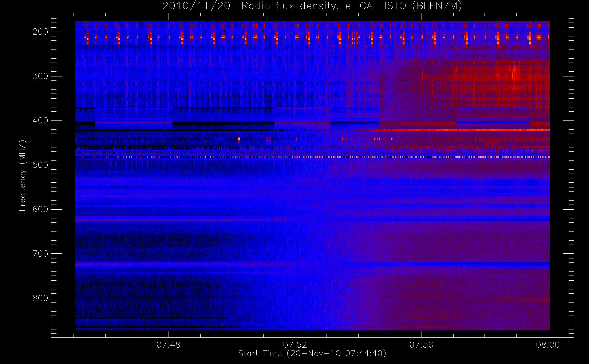Click the 07:48 time tick label

[x=169, y=345]
